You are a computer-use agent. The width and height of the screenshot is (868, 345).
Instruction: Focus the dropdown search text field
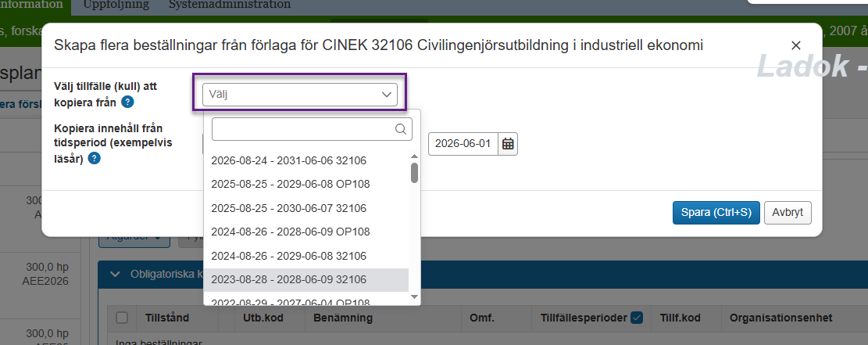[303, 129]
